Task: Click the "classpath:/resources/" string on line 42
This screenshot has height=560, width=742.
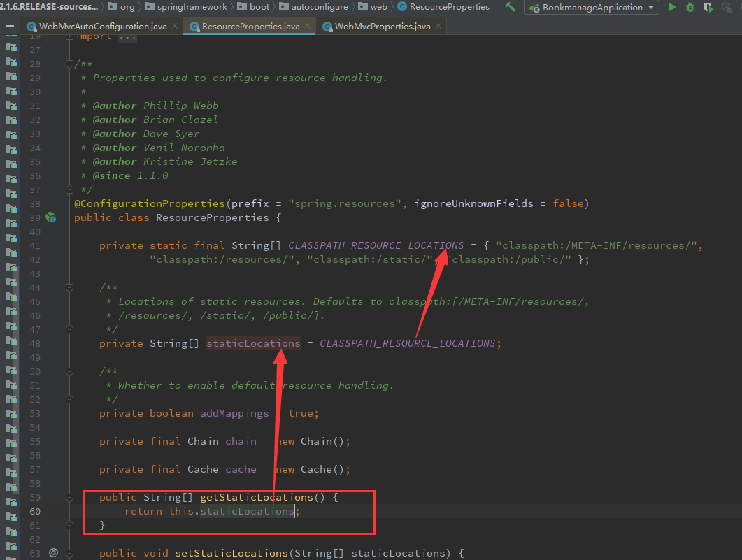Action: click(x=222, y=259)
